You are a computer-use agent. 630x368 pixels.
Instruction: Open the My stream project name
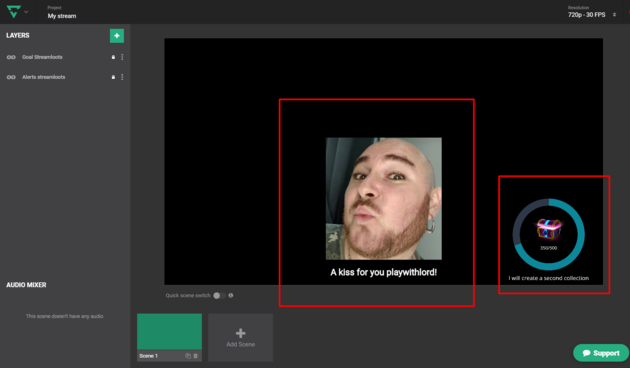coord(62,16)
